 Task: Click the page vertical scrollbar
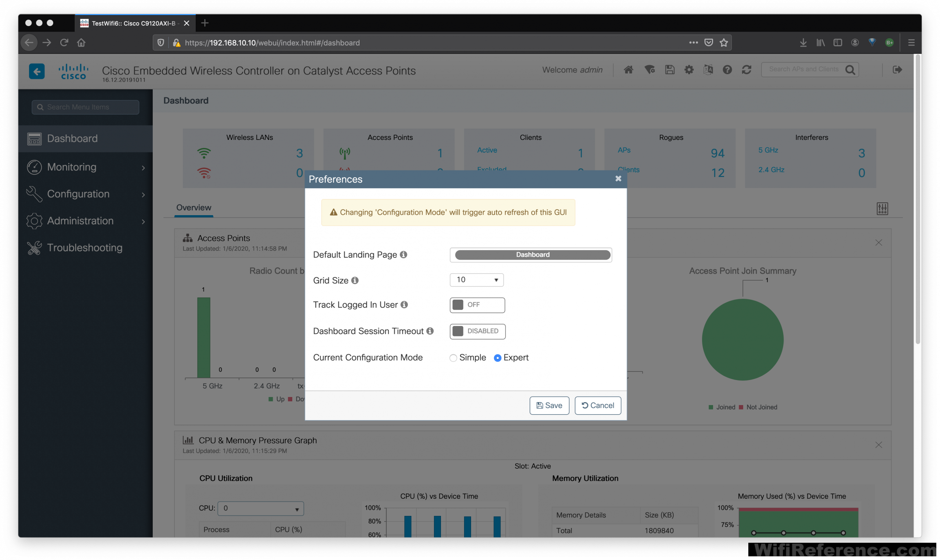pos(917,200)
